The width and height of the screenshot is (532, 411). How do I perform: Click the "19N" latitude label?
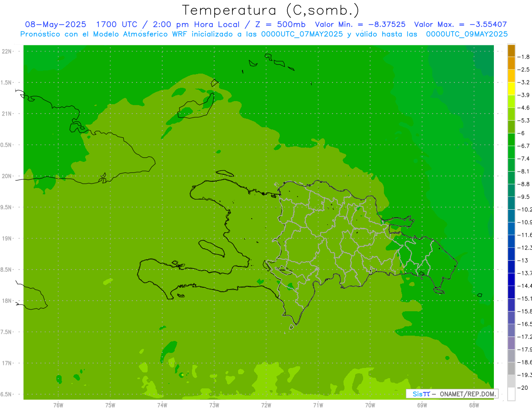[x=7, y=238]
